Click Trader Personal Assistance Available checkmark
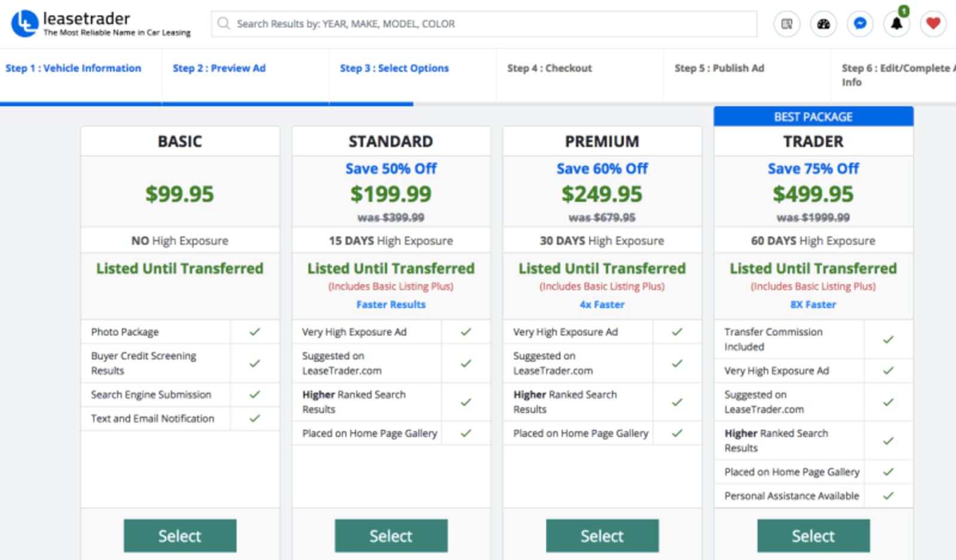 click(888, 496)
